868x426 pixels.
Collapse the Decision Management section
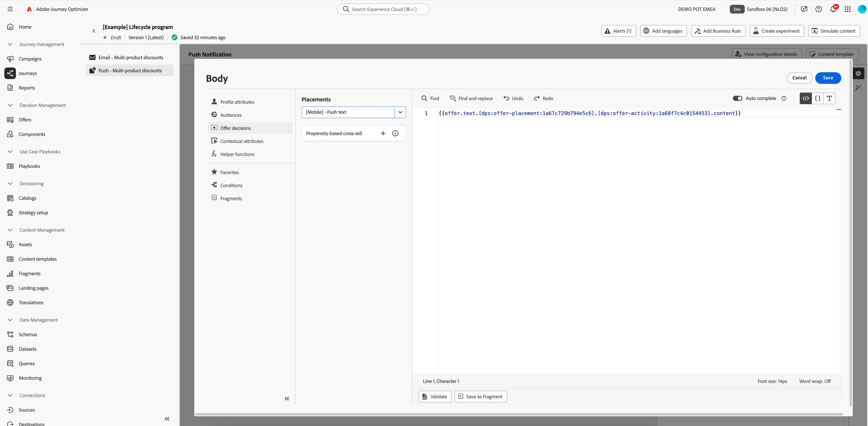click(x=10, y=105)
